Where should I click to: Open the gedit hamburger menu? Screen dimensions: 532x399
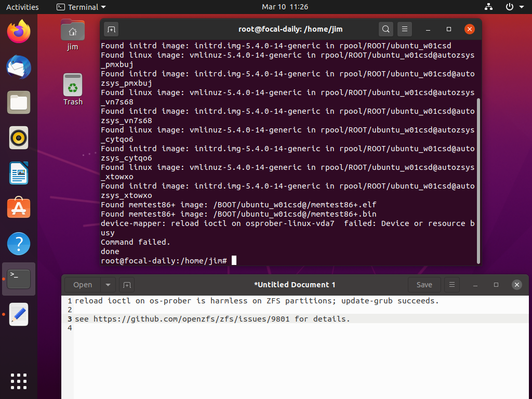click(451, 285)
